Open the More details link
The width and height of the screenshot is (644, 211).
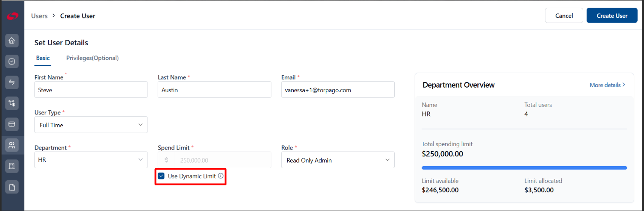607,85
